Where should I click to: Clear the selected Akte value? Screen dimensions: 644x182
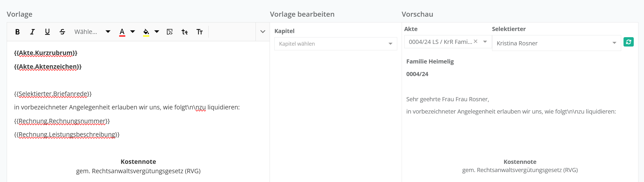point(476,42)
